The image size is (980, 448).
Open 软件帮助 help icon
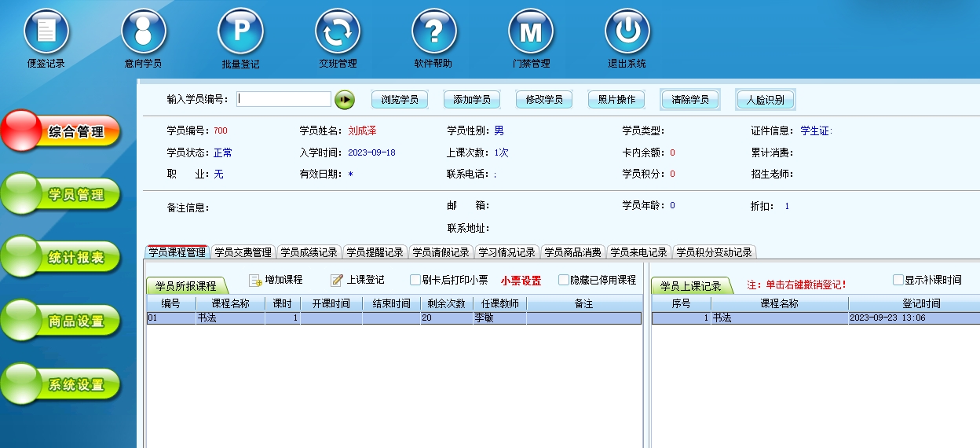pos(433,32)
